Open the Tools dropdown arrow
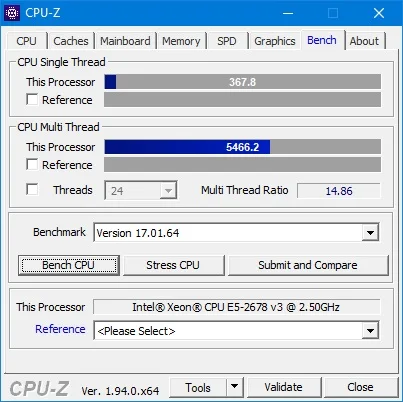403x402 pixels. 235,387
